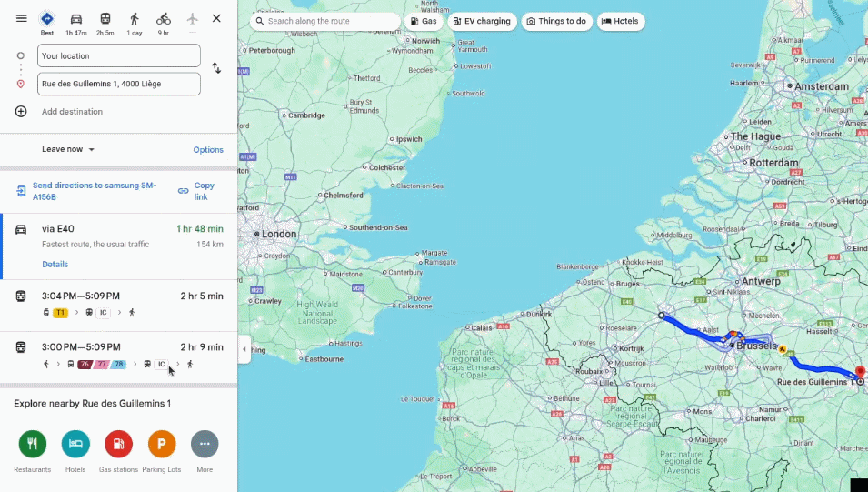The width and height of the screenshot is (868, 492).
Task: Collapse the side panel arrow
Action: (244, 349)
